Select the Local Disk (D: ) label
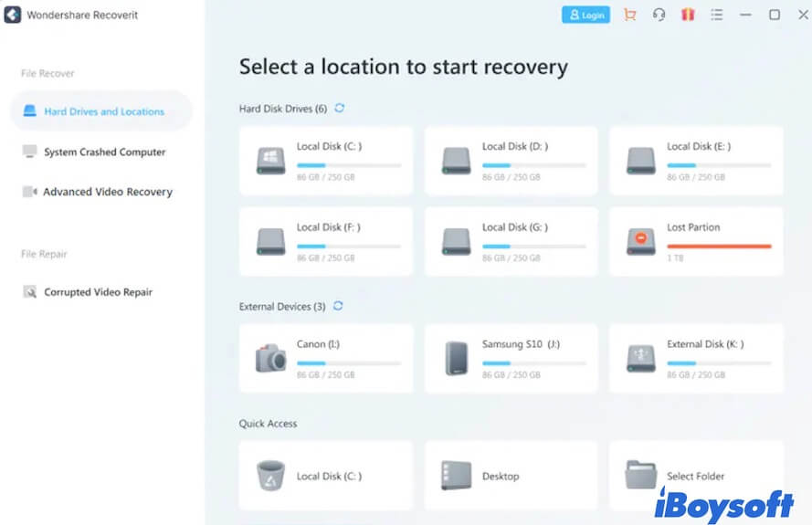 [515, 146]
